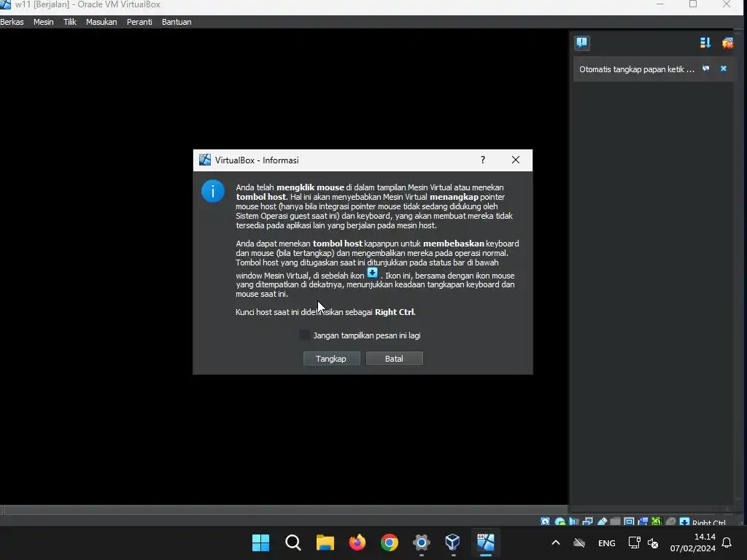This screenshot has height=560, width=747.
Task: Click the shared folders status icon
Action: tap(615, 521)
